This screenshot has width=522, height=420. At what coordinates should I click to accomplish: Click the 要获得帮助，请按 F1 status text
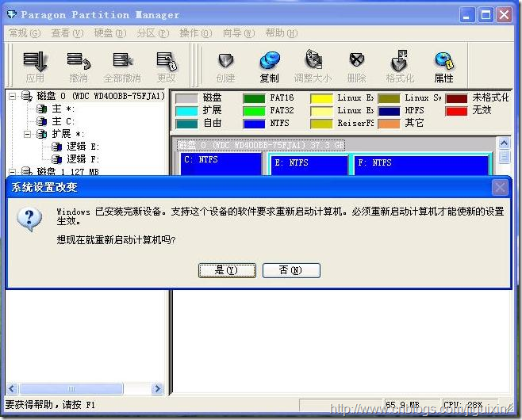click(50, 405)
